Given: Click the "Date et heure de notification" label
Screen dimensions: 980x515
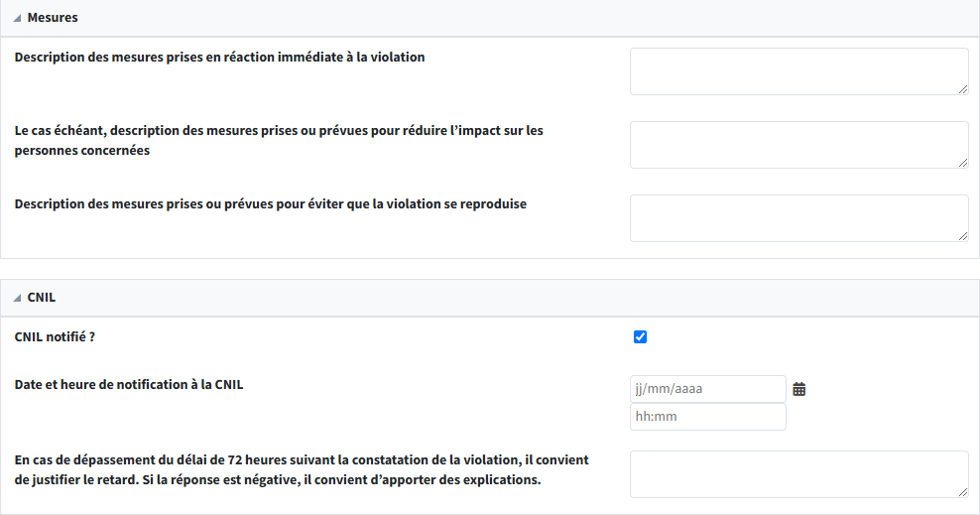Looking at the screenshot, I should click(x=129, y=385).
